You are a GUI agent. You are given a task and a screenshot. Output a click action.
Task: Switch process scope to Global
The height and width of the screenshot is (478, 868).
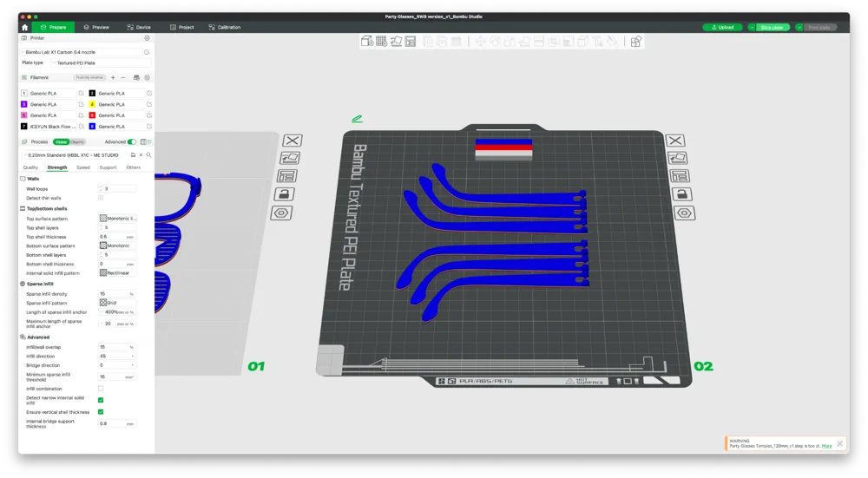click(x=61, y=142)
